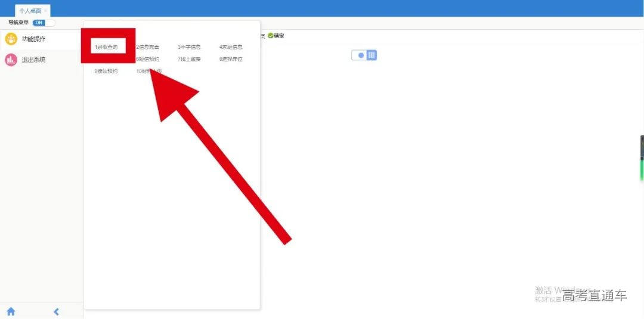The image size is (644, 319).
Task: Choose the 4家庭信息 entry
Action: point(231,47)
